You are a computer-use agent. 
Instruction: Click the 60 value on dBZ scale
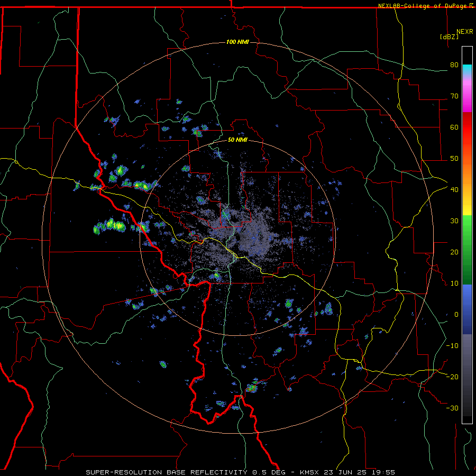454,127
